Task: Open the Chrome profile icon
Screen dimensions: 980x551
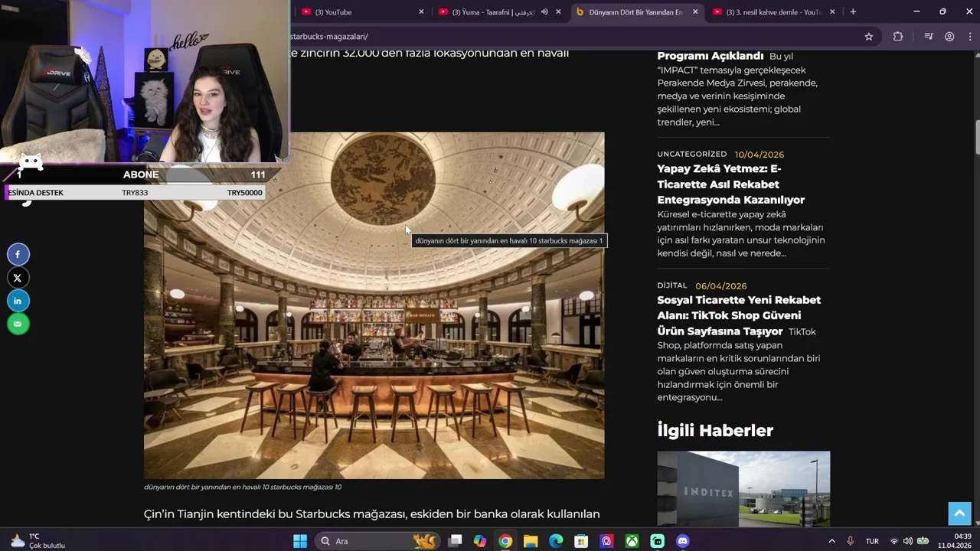Action: pyautogui.click(x=949, y=36)
